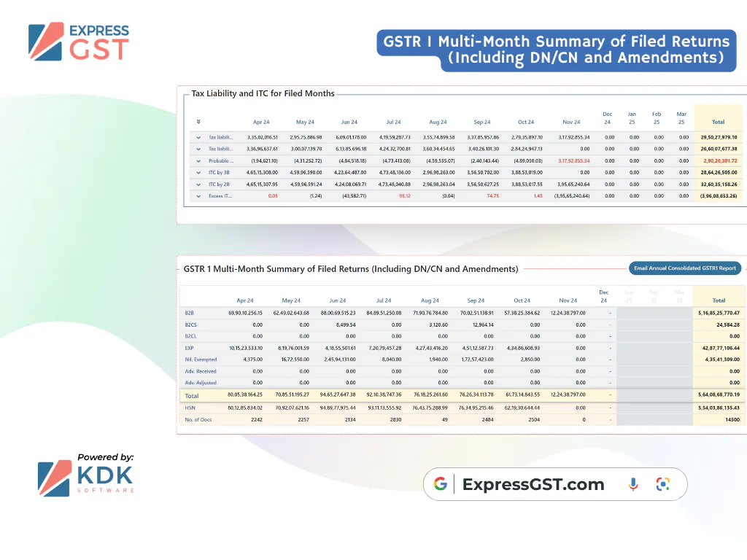Click the B2B total 5,16,85,25,770.47
The width and height of the screenshot is (747, 560).
[x=719, y=313]
